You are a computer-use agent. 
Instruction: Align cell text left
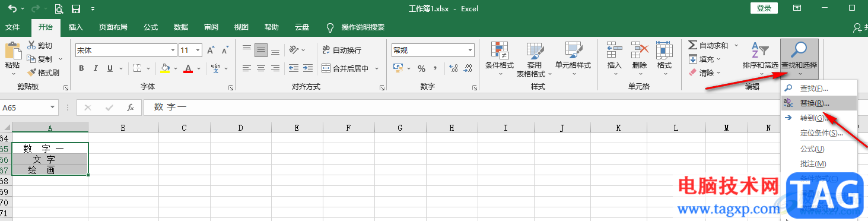(247, 68)
